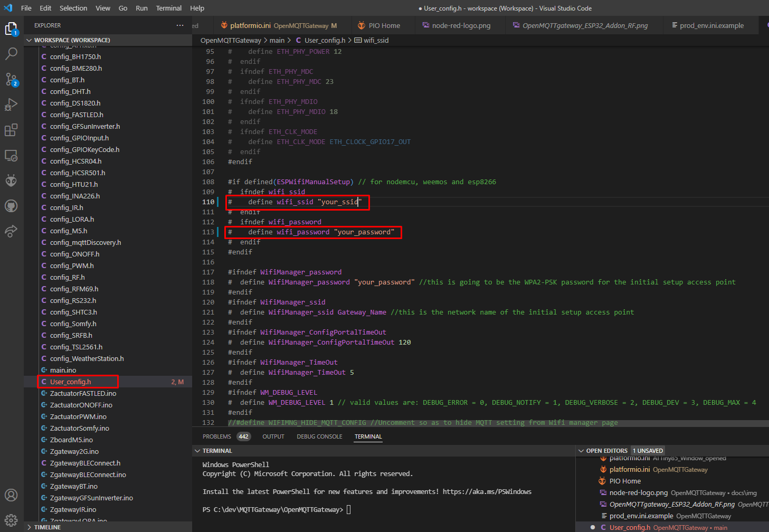The image size is (769, 532).
Task: Open the Search view icon
Action: pyautogui.click(x=11, y=53)
